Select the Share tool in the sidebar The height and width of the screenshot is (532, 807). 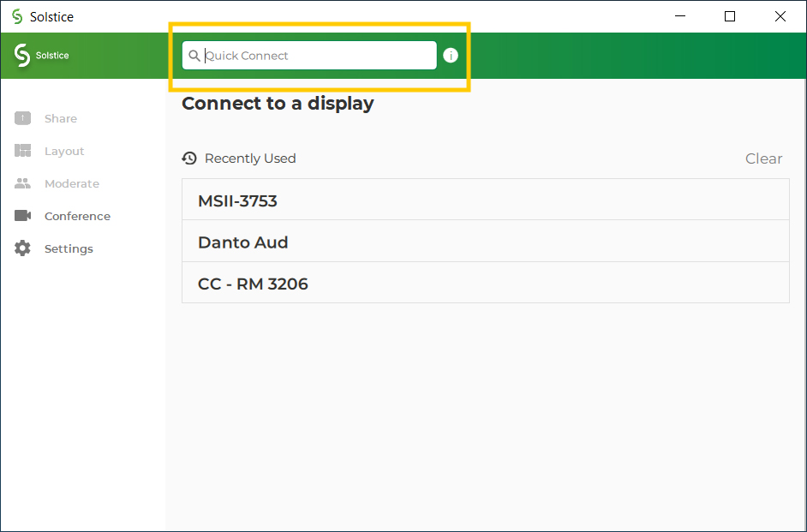21,118
